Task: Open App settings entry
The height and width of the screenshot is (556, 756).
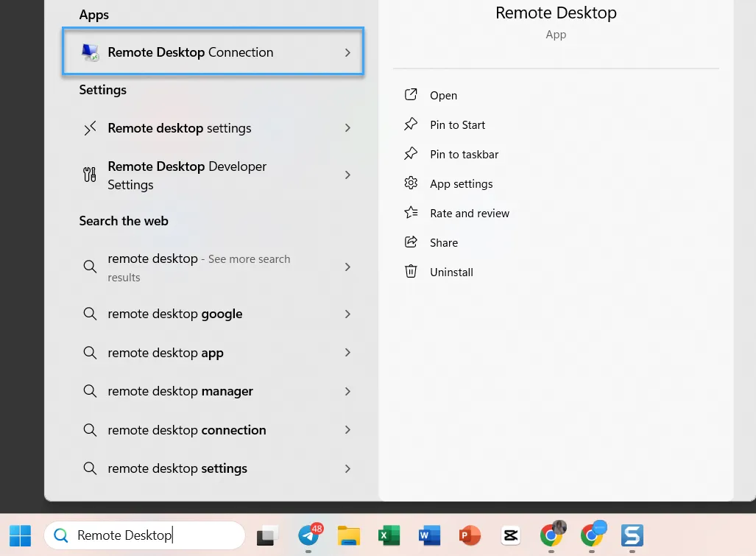Action: tap(462, 184)
